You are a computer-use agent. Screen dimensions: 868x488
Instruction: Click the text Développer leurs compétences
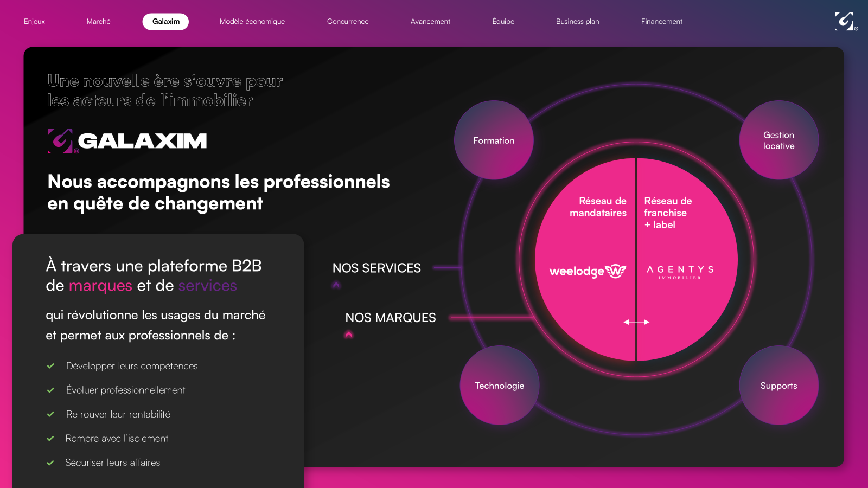pos(132,366)
